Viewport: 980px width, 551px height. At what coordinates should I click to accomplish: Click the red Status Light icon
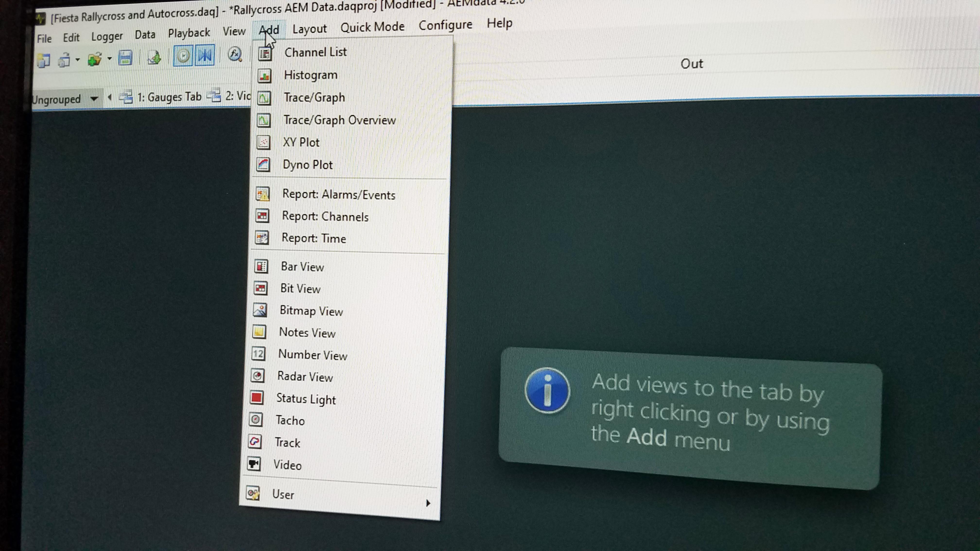pyautogui.click(x=257, y=398)
